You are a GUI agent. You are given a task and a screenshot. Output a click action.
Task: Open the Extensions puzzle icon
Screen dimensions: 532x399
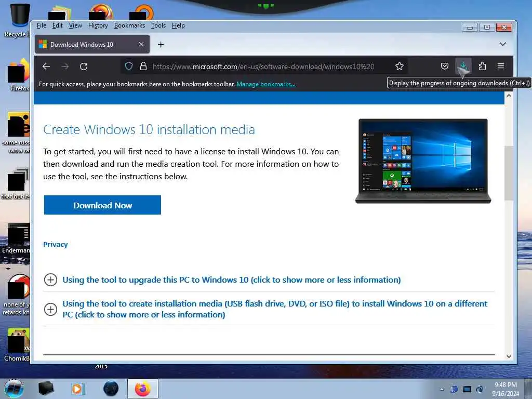[482, 66]
